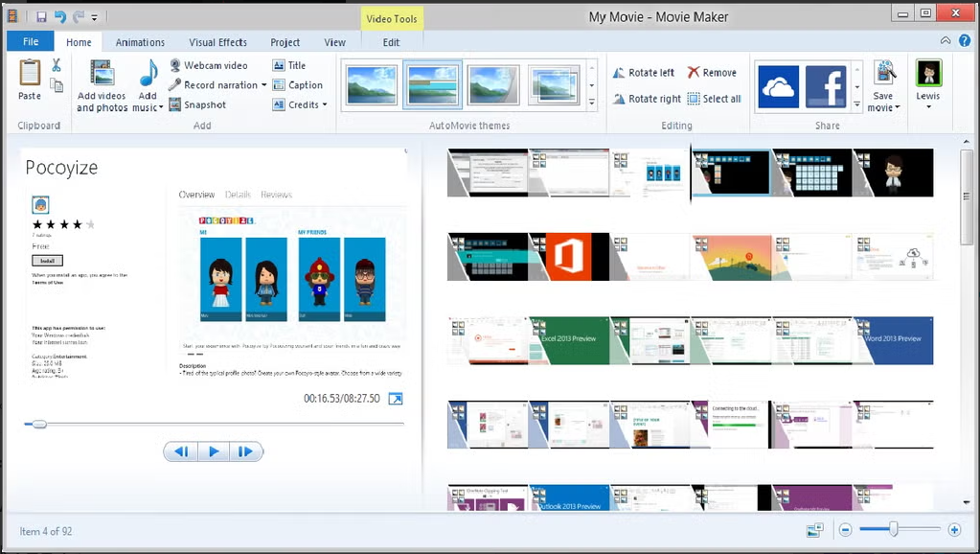Collapse the ribbon with the chevron
This screenshot has width=980, height=554.
click(x=946, y=40)
